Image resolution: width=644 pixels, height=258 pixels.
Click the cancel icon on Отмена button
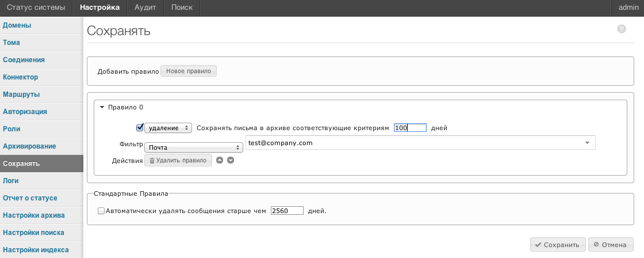[x=596, y=245]
